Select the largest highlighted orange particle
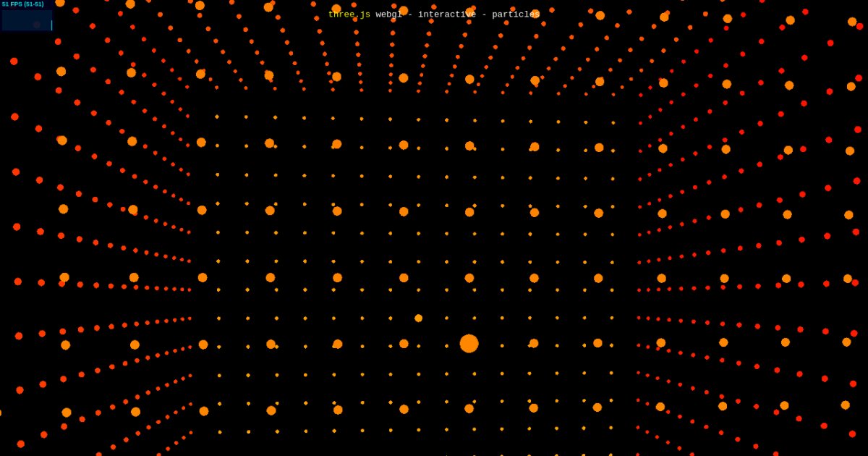Image resolution: width=868 pixels, height=456 pixels. (469, 343)
